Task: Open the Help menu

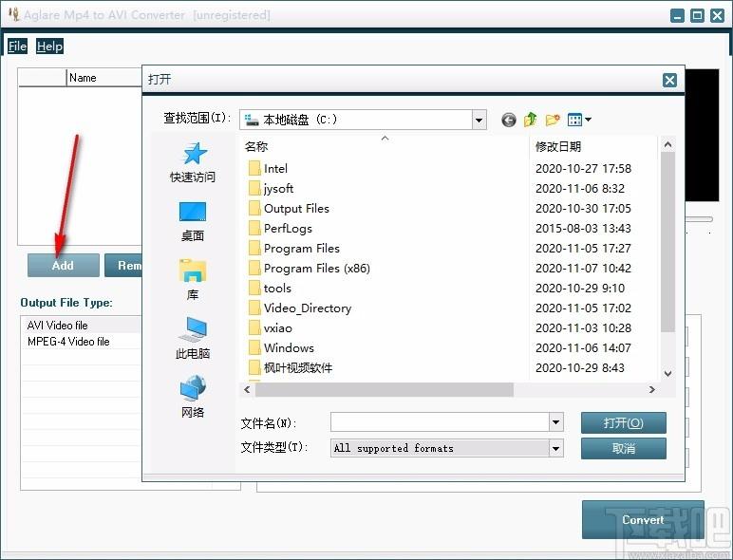Action: pos(49,47)
